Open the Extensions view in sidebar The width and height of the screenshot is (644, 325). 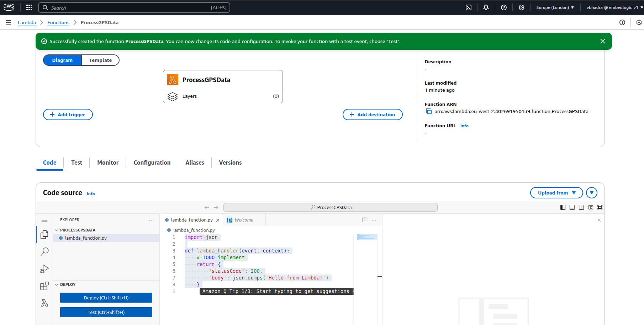pos(44,286)
